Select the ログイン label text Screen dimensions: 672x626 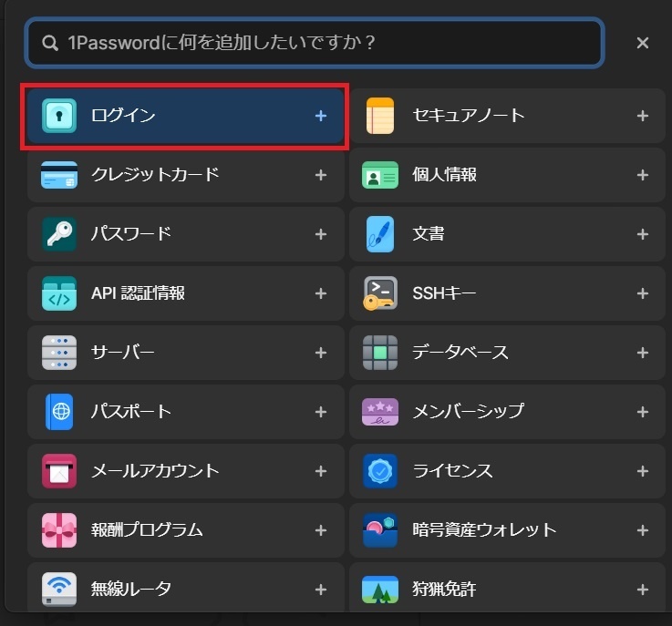[123, 116]
